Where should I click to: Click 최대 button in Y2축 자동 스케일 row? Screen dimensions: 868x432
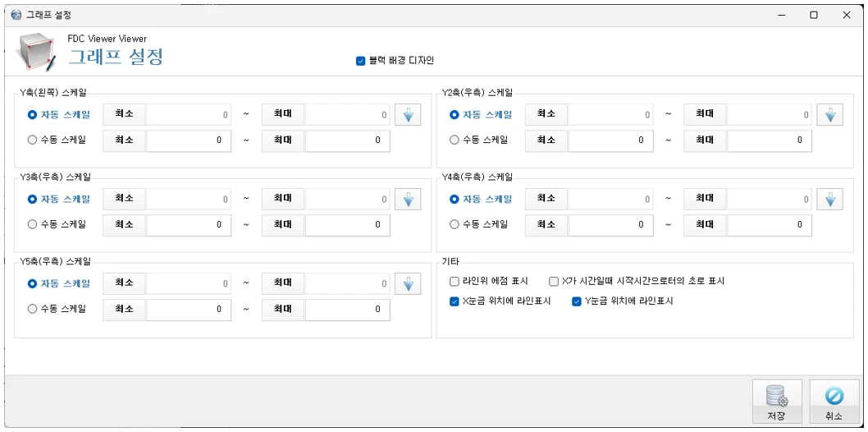(x=705, y=115)
